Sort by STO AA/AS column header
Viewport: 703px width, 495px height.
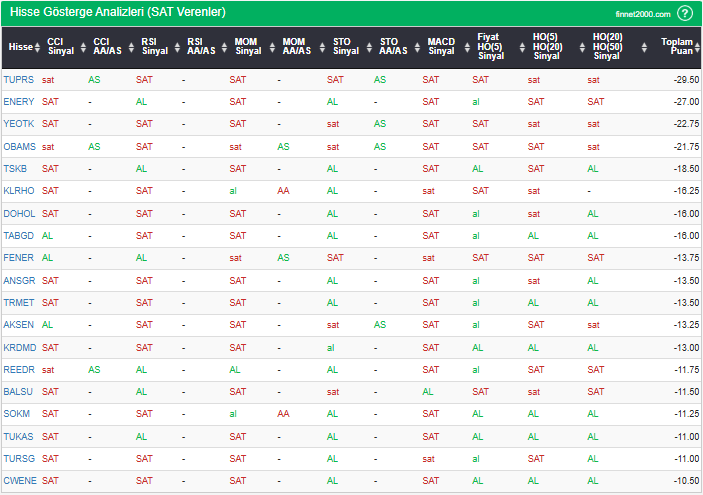tap(394, 47)
